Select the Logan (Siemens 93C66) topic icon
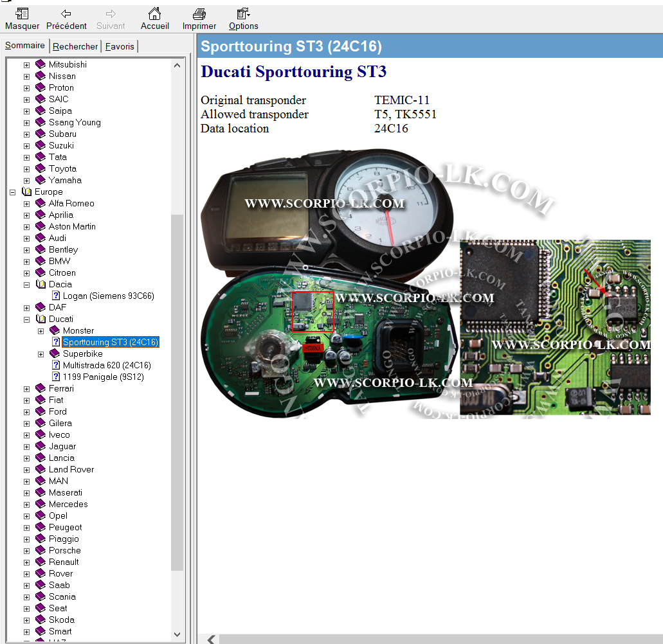Image resolution: width=663 pixels, height=644 pixels. coord(56,296)
